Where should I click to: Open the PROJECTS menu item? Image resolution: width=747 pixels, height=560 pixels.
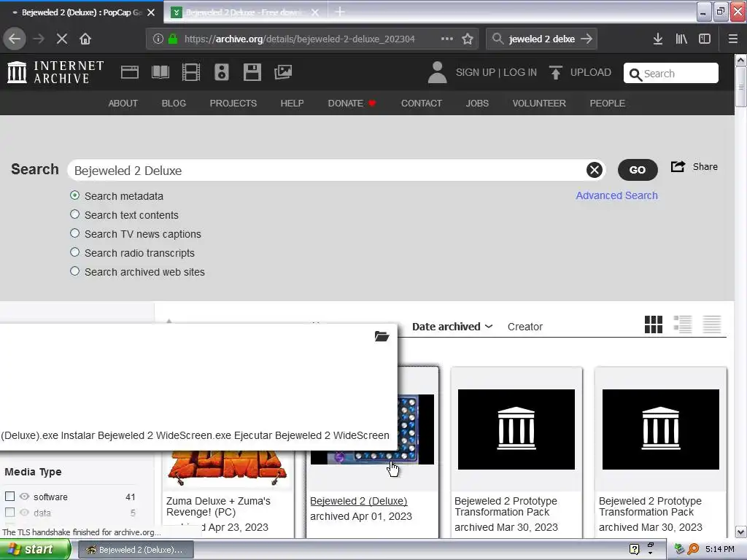233,104
